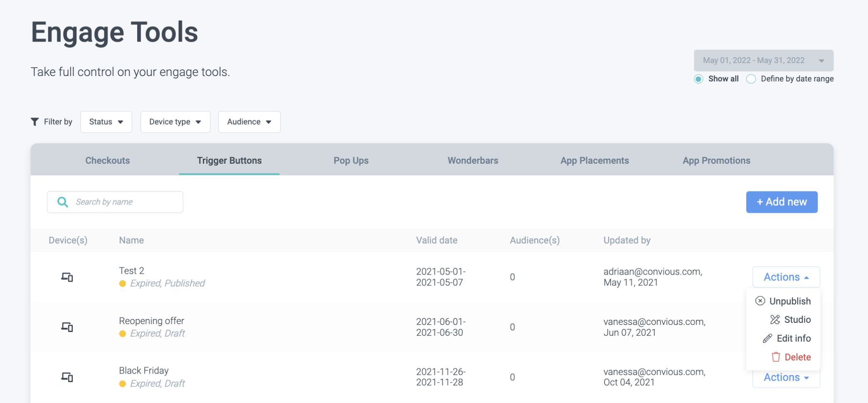Image resolution: width=868 pixels, height=403 pixels.
Task: Click valid date 2021-06-01-2021-06-30
Action: [x=441, y=327]
